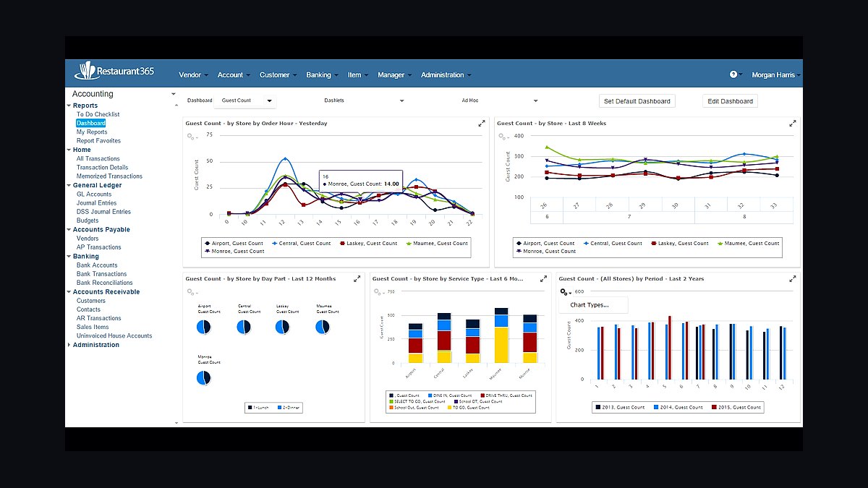868x488 pixels.
Task: Open the Customer menu
Action: 278,74
